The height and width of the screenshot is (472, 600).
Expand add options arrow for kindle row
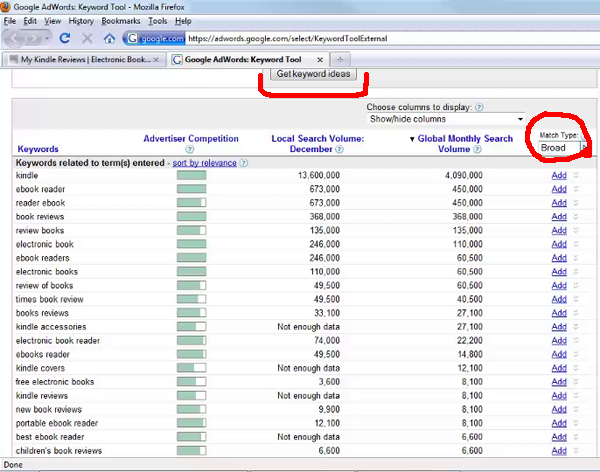575,175
